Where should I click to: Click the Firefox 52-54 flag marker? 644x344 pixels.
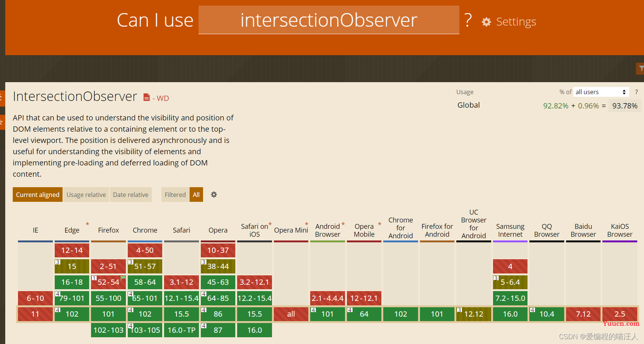[x=123, y=278]
